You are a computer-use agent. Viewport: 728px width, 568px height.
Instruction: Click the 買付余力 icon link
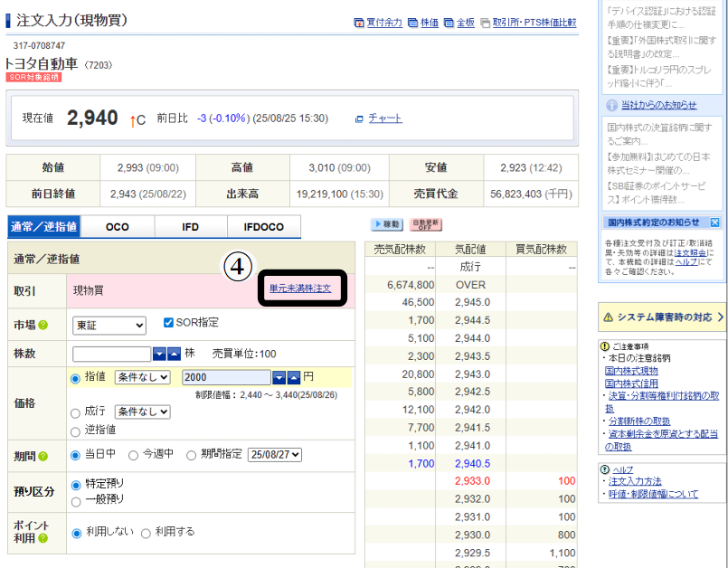(x=359, y=23)
